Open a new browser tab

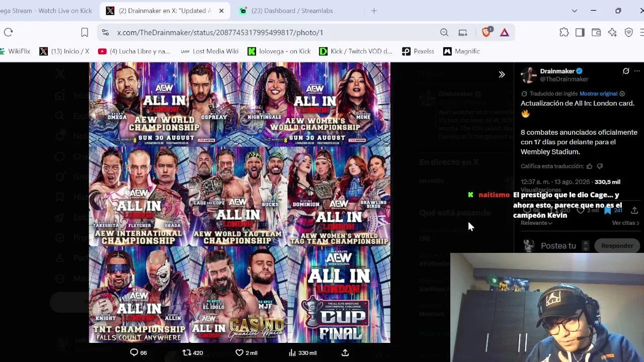tap(374, 11)
